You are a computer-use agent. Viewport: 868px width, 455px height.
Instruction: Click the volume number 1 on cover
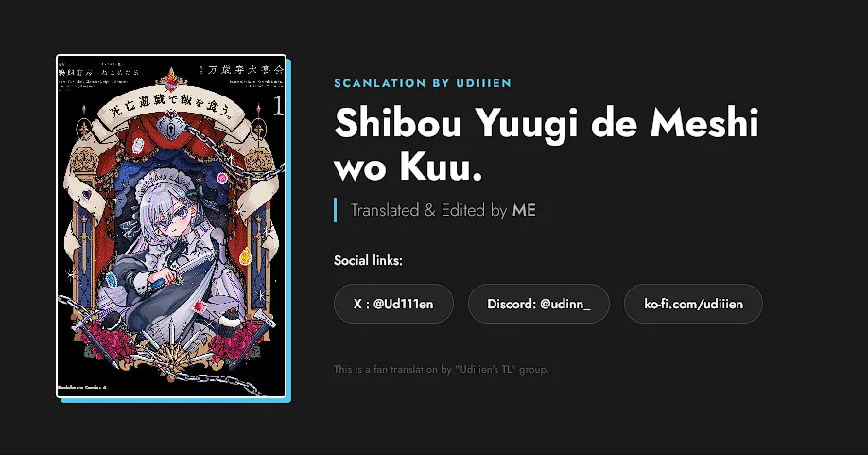click(x=277, y=107)
